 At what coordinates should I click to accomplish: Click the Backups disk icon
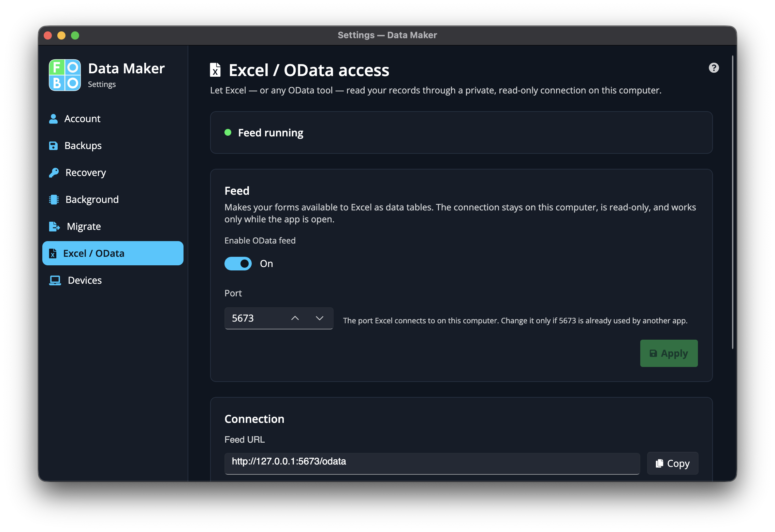[x=54, y=146]
